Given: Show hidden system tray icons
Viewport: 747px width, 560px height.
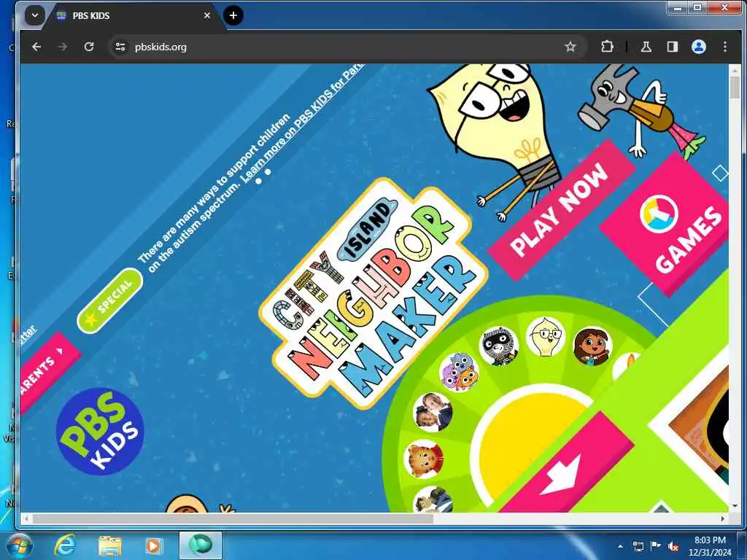Looking at the screenshot, I should point(620,546).
